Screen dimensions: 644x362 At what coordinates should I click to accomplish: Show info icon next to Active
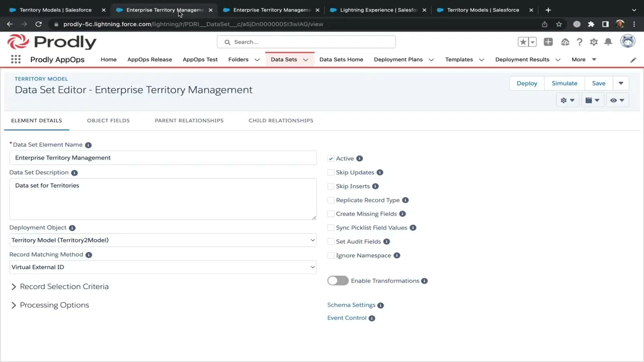pos(360,158)
